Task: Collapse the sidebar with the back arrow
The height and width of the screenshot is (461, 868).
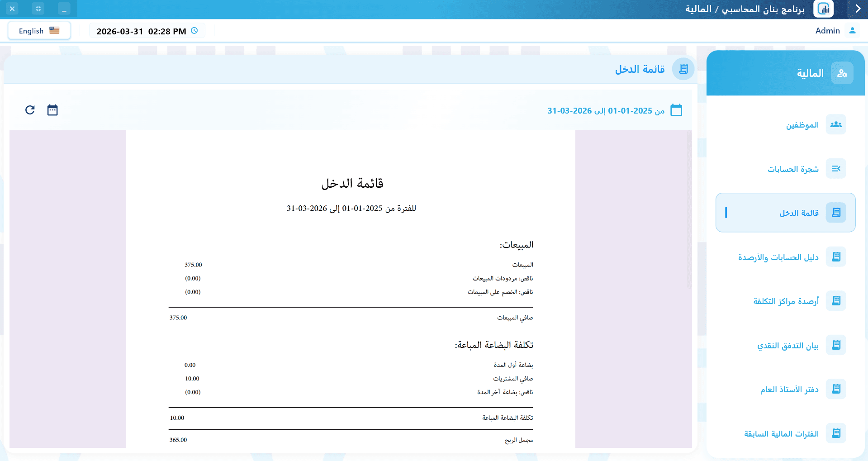Action: pyautogui.click(x=857, y=9)
